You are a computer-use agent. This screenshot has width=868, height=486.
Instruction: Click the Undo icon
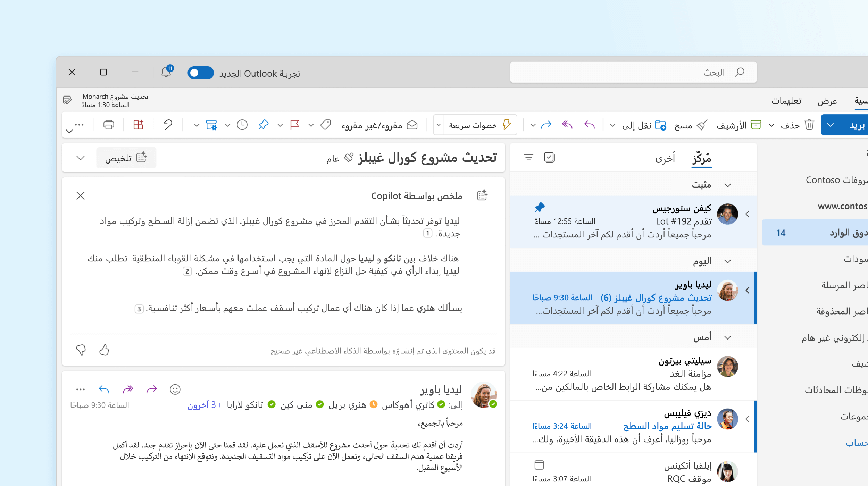coord(168,125)
